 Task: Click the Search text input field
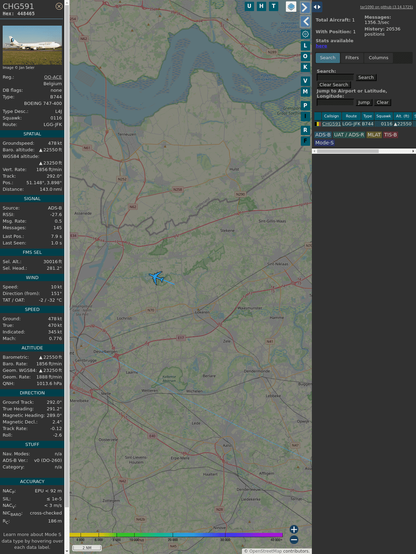(x=335, y=77)
